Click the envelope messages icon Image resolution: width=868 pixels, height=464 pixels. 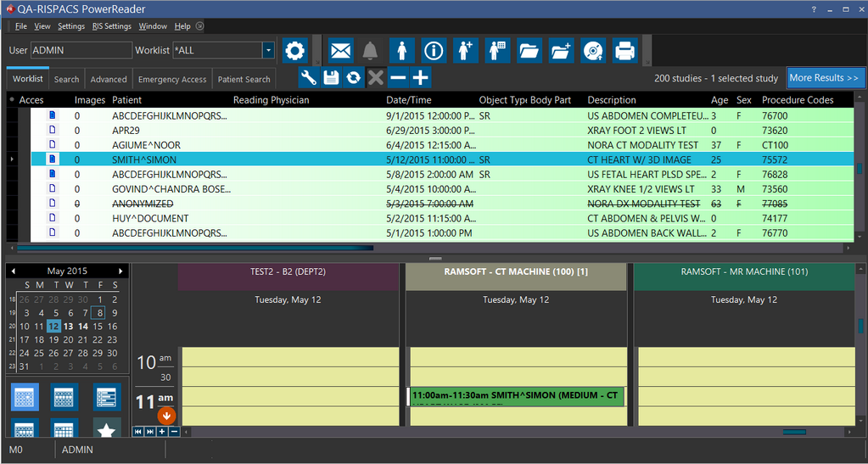[340, 51]
